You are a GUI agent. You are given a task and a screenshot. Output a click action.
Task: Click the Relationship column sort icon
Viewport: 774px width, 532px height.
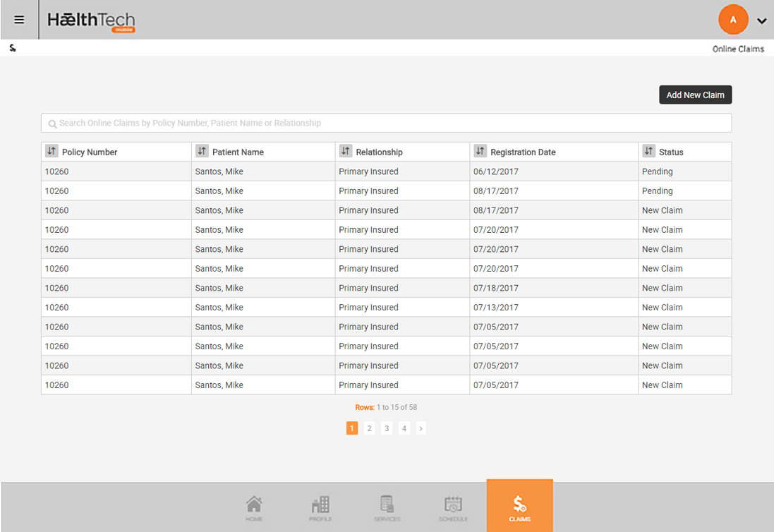(345, 152)
